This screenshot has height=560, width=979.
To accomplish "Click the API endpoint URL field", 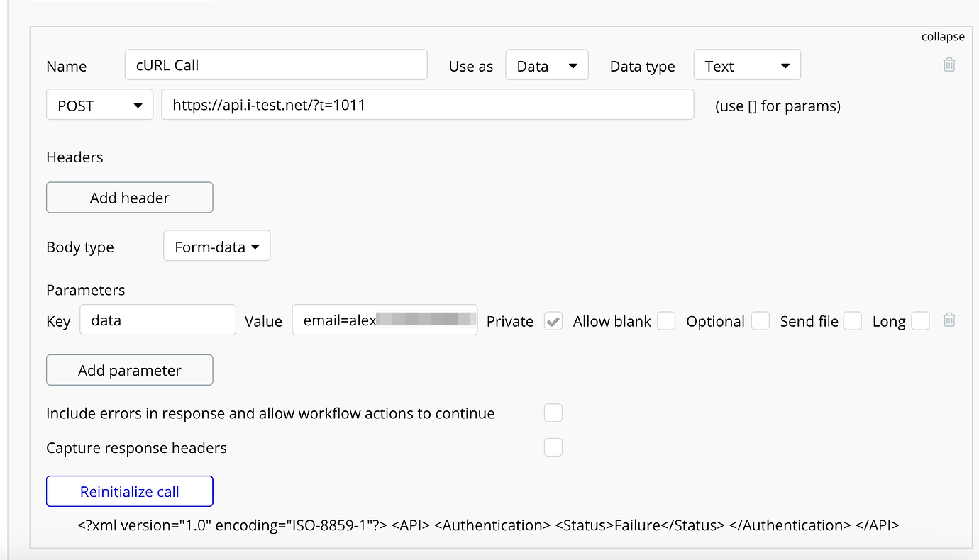I will coord(427,104).
